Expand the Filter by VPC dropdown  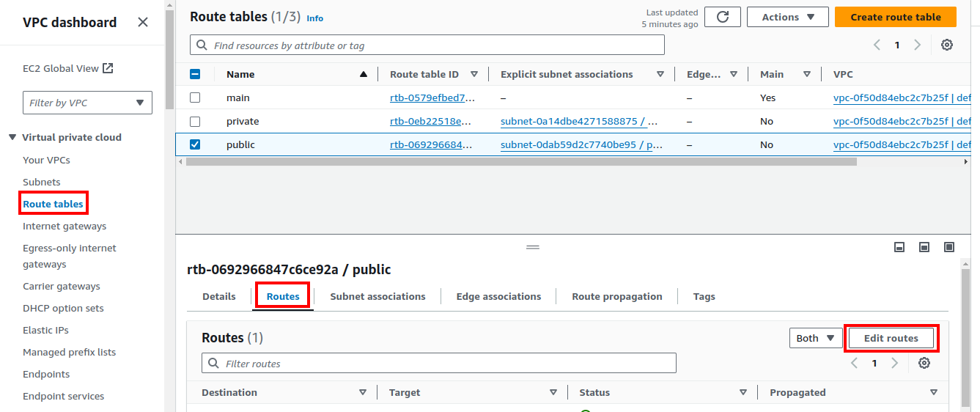[x=87, y=103]
